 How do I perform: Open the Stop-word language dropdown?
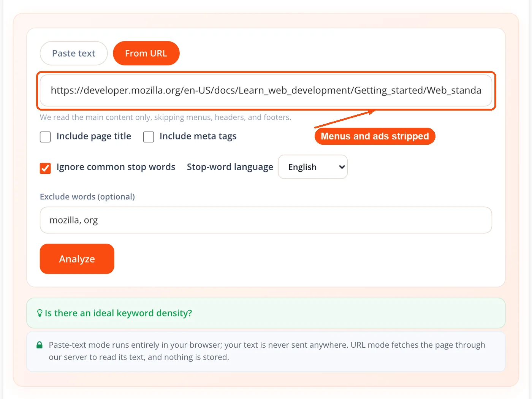pos(313,167)
